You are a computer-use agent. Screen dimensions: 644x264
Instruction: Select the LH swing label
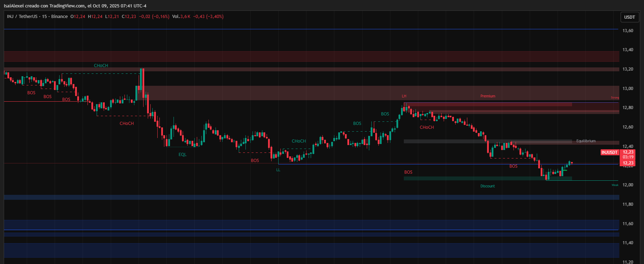coord(404,96)
